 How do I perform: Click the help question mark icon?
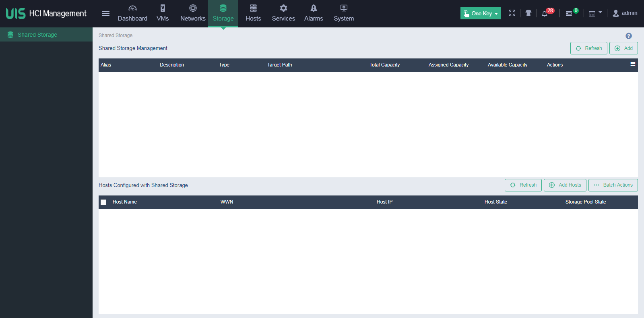click(629, 36)
